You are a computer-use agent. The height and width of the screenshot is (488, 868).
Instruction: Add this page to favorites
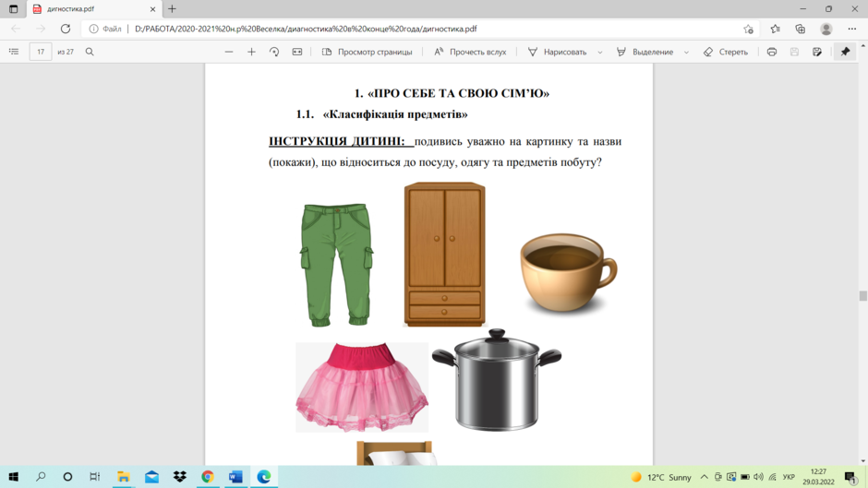pos(749,29)
